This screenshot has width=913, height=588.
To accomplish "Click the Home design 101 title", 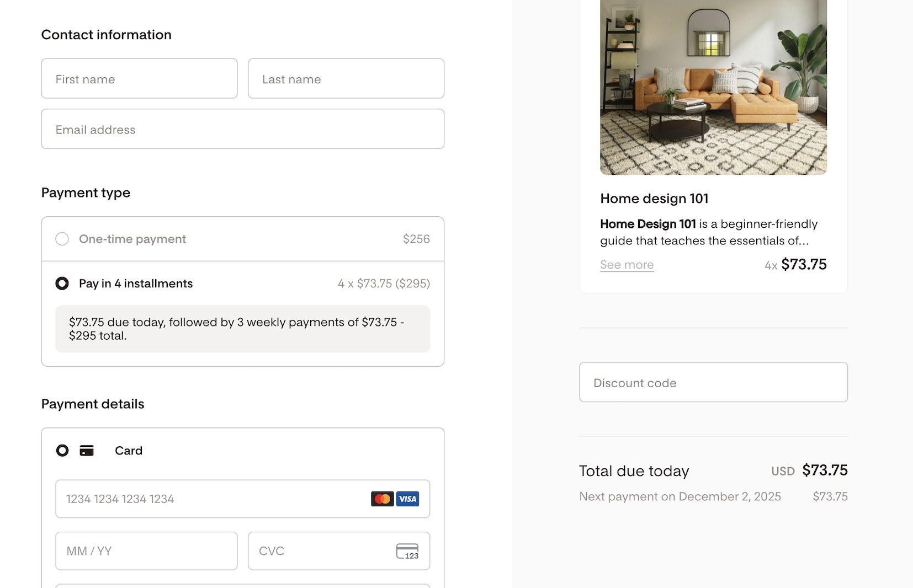I will 654,199.
